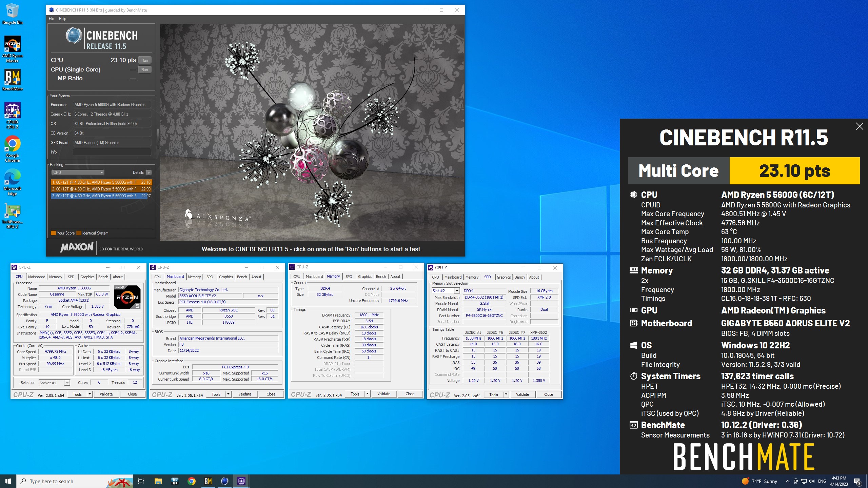Select the ranking entry scoring 22.99
This screenshot has height=488, width=868.
coord(101,189)
